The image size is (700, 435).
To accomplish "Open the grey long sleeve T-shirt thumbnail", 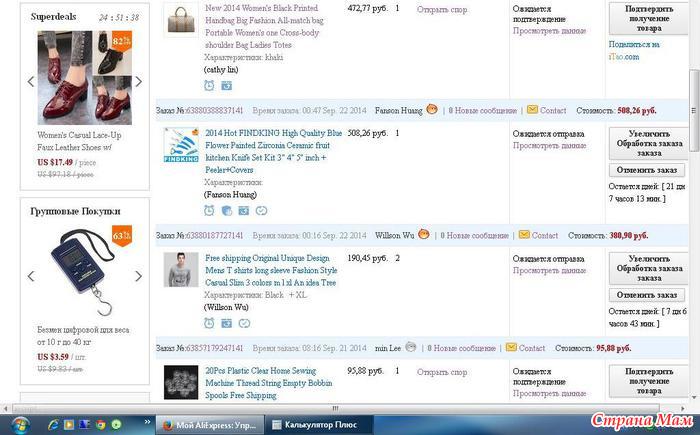I will click(181, 270).
